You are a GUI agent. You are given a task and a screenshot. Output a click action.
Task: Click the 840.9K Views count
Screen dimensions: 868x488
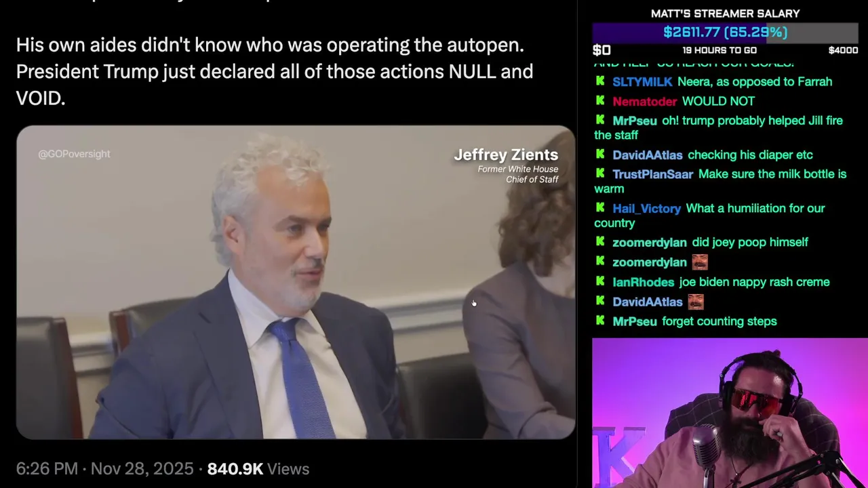pyautogui.click(x=258, y=469)
